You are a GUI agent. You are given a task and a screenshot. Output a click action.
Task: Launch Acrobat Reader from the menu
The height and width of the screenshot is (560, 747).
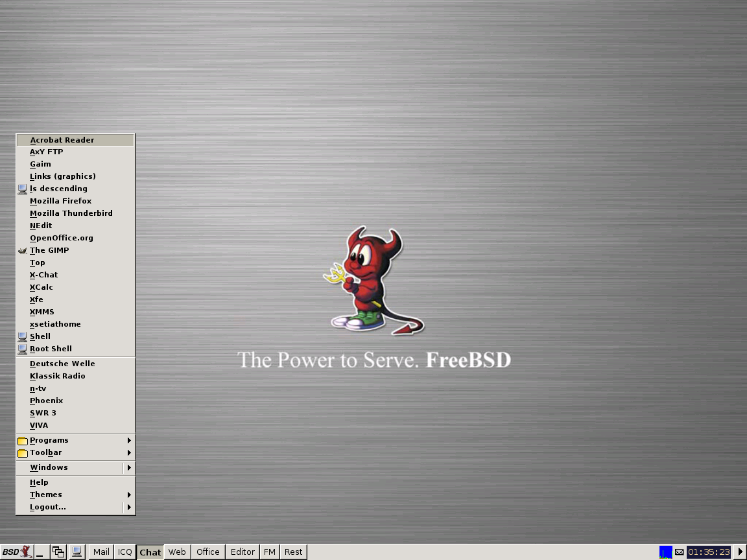pos(76,140)
